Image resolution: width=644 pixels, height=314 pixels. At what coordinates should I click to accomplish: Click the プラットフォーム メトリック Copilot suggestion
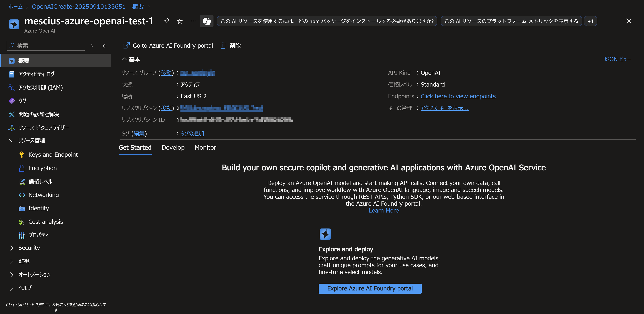pos(511,21)
